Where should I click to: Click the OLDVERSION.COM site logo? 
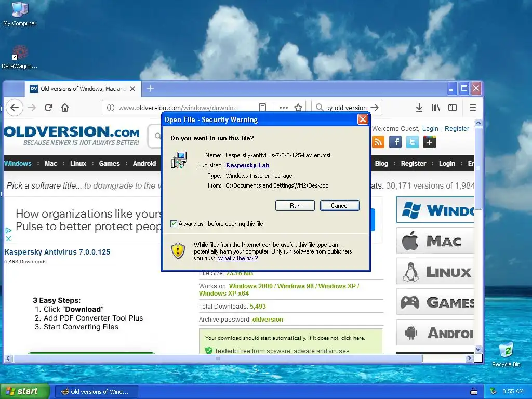(x=72, y=136)
